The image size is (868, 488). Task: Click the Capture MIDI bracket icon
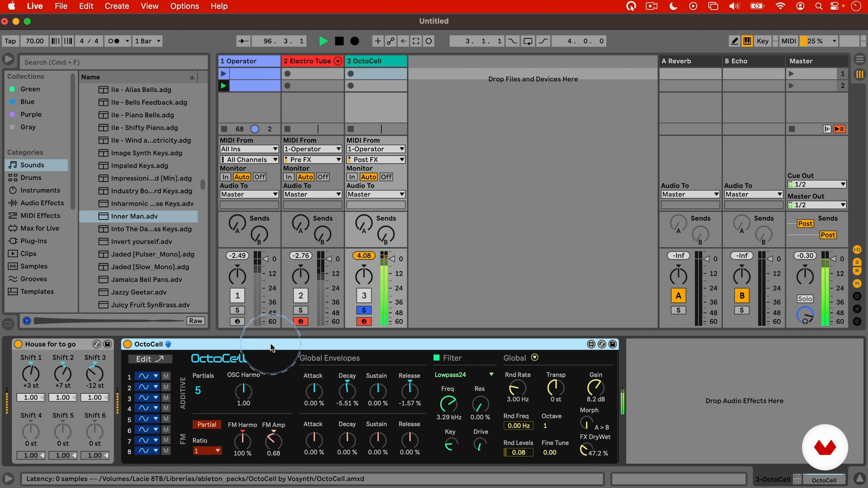pyautogui.click(x=416, y=41)
